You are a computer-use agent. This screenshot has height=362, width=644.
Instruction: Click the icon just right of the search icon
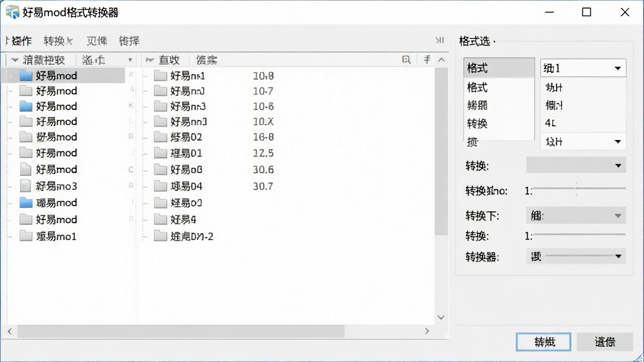pos(427,60)
